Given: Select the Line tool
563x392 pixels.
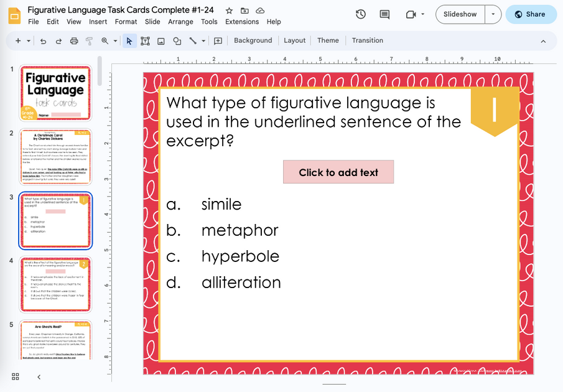Looking at the screenshot, I should pyautogui.click(x=192, y=40).
